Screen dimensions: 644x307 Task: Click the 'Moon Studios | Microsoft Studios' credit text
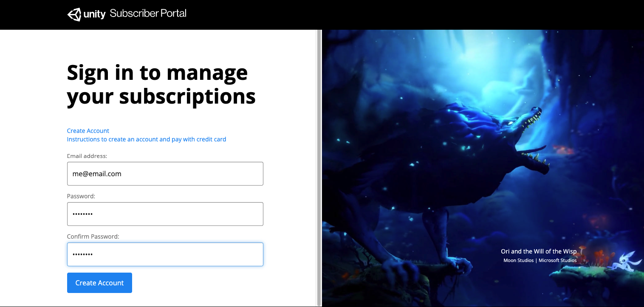point(540,260)
